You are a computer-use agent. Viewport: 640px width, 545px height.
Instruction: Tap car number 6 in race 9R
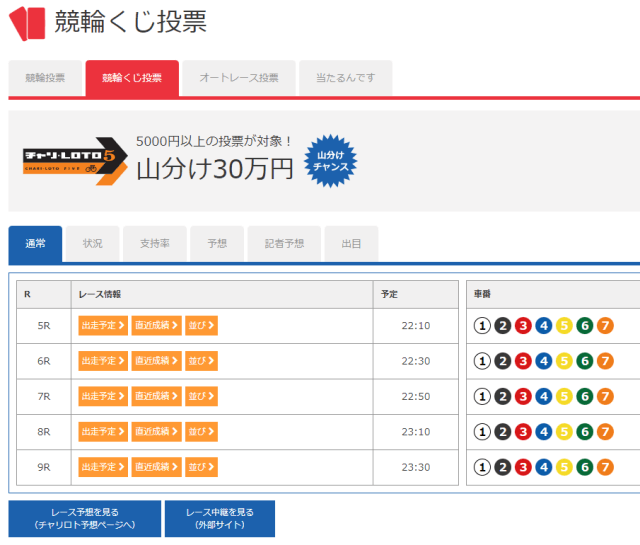click(x=584, y=467)
